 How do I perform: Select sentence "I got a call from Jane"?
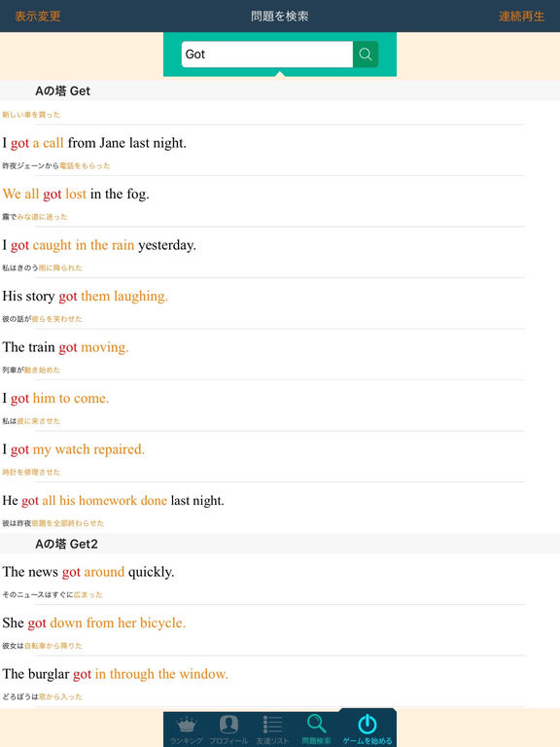94,143
